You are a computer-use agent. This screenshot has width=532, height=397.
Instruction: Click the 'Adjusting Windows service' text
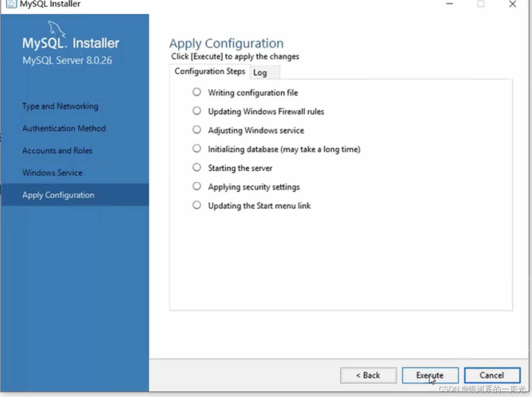point(256,130)
